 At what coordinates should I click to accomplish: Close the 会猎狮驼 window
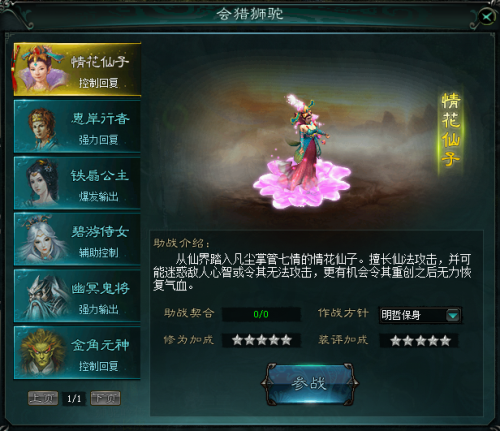487,16
